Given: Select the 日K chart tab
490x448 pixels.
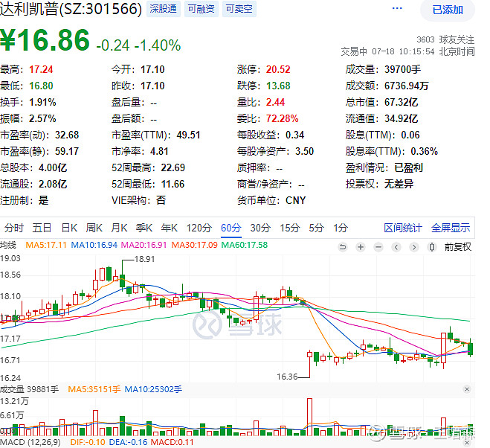Looking at the screenshot, I should click(69, 228).
